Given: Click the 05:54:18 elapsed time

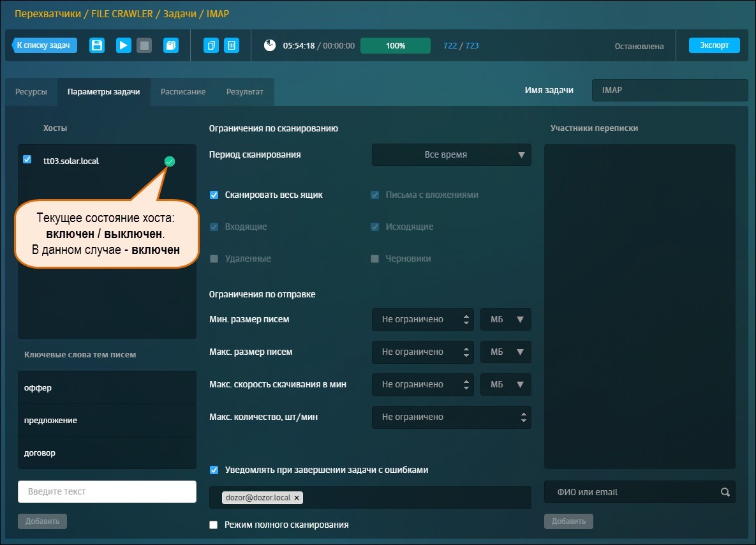Looking at the screenshot, I should pos(299,46).
